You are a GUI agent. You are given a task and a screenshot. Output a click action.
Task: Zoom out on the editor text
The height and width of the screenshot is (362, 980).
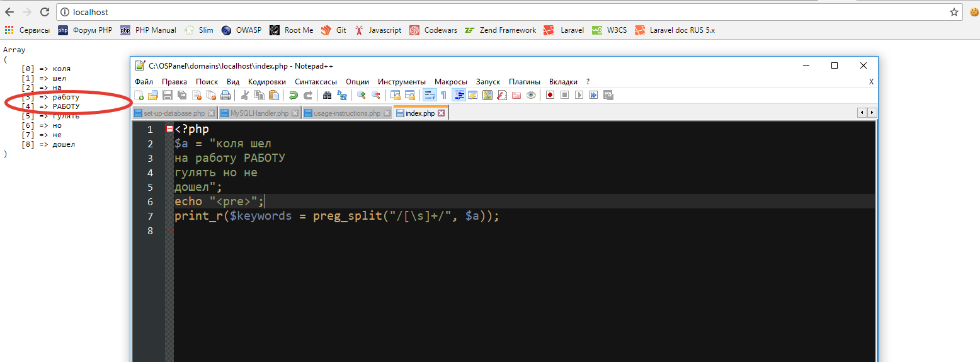pyautogui.click(x=375, y=95)
